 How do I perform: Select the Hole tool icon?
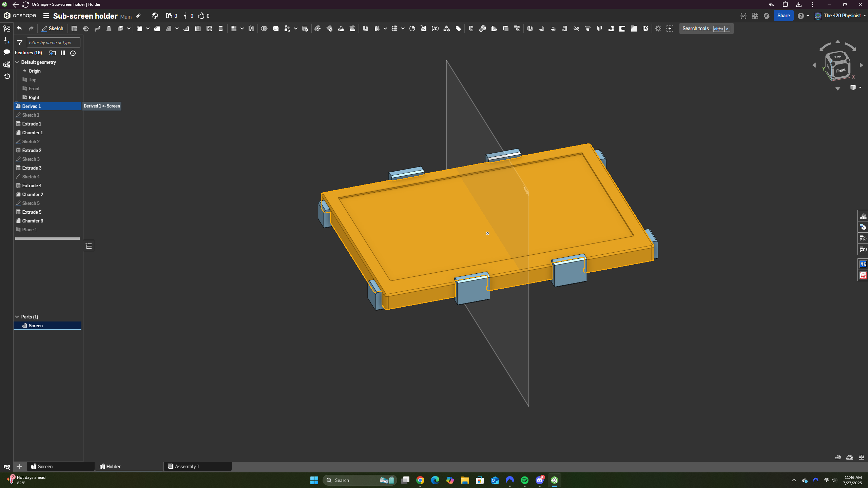click(x=209, y=28)
